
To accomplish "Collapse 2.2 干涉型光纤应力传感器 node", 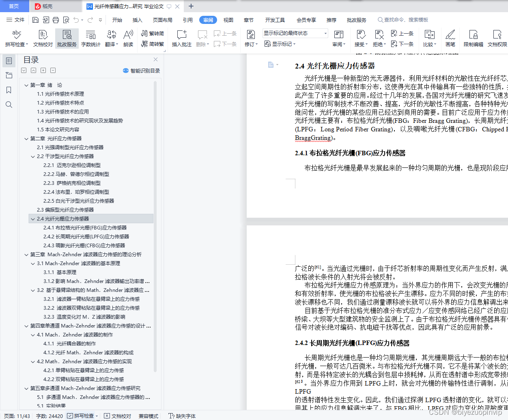I will (x=33, y=156).
